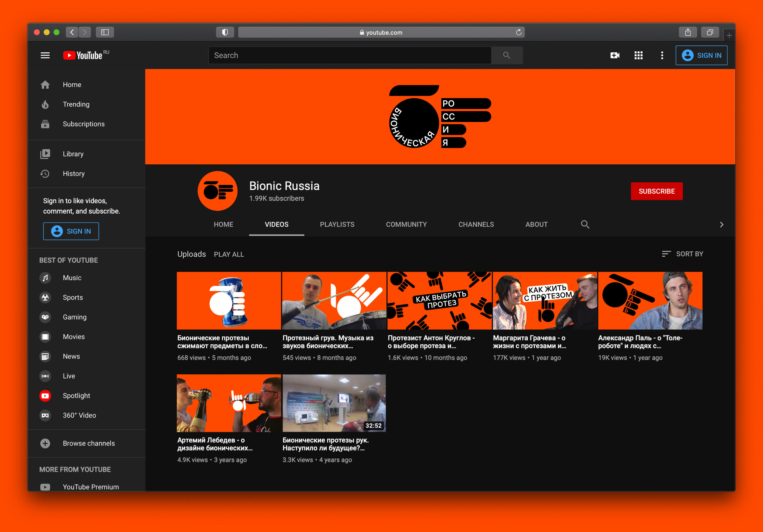
Task: Click the top-right Sign In button
Action: (701, 55)
